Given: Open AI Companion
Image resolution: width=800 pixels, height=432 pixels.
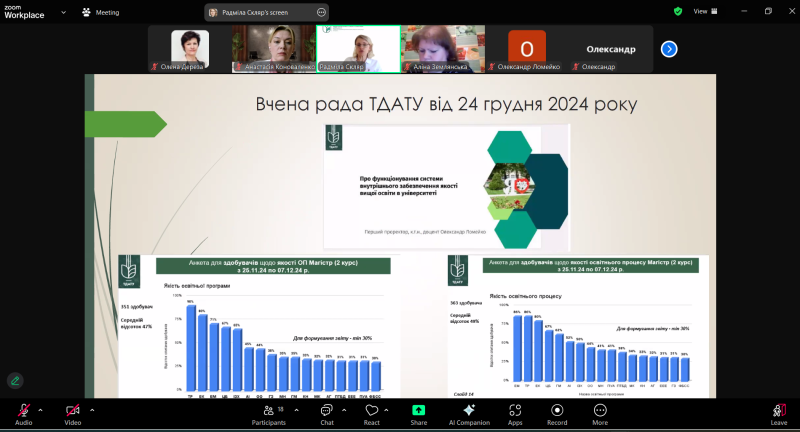Looking at the screenshot, I should coord(468,410).
